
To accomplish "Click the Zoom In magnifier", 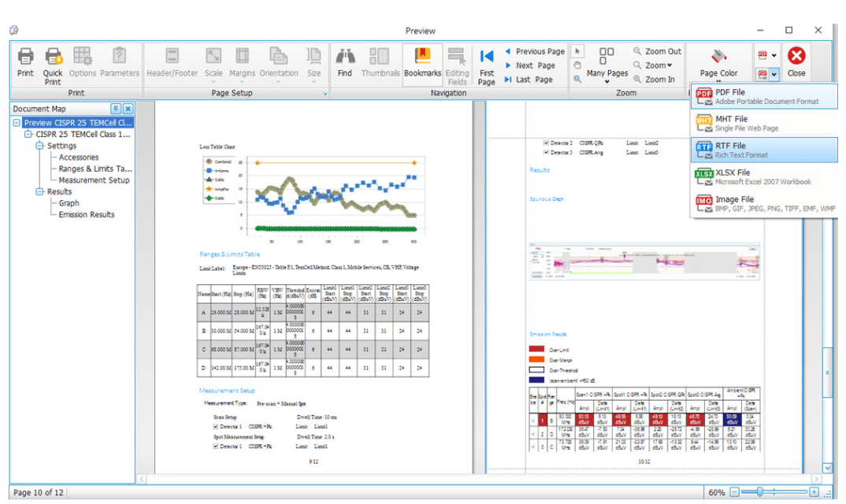I will pyautogui.click(x=655, y=80).
